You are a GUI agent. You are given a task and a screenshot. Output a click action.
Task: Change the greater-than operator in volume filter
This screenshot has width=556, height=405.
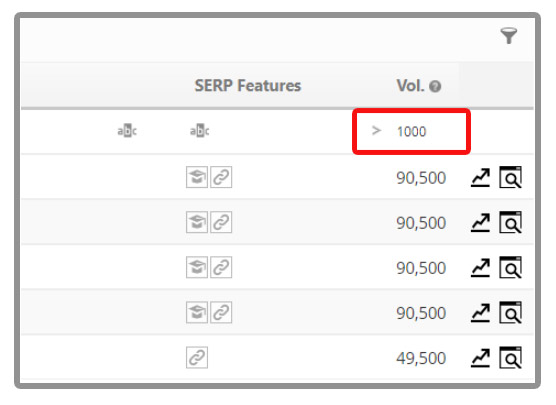(376, 131)
